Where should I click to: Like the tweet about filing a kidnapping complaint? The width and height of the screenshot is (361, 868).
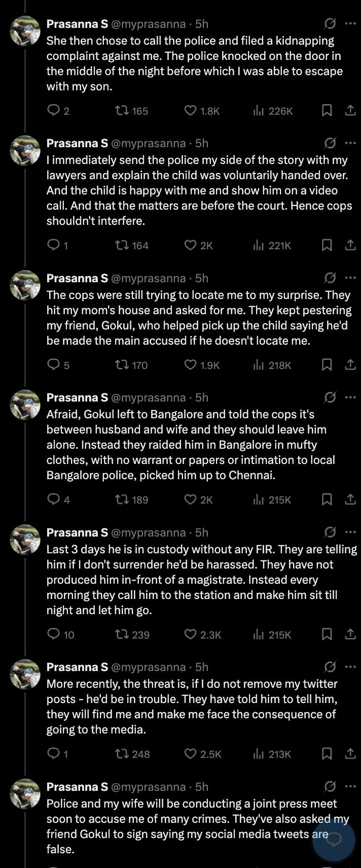point(190,111)
